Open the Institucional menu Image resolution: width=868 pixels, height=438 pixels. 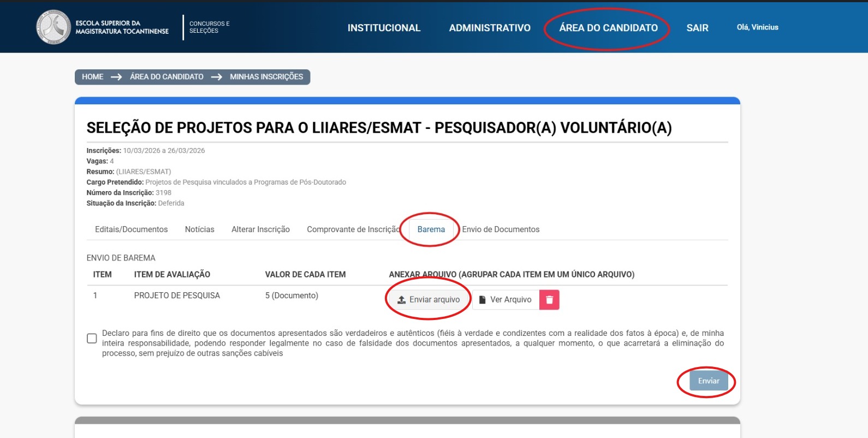pos(384,28)
